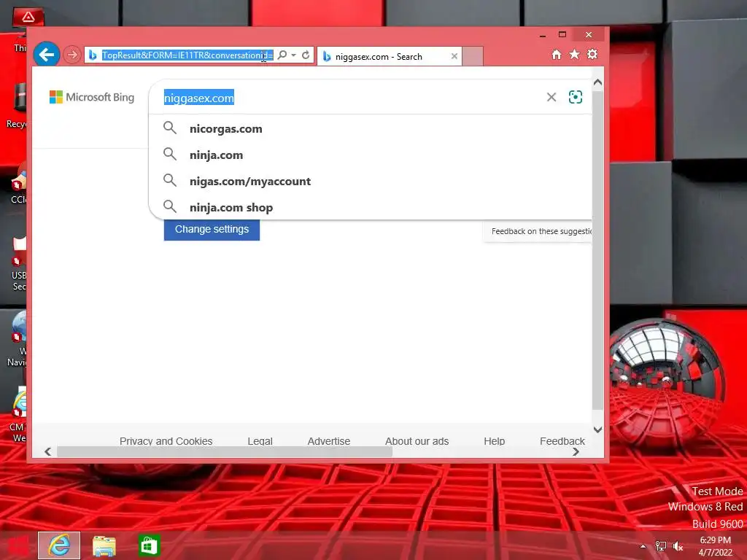747x560 pixels.
Task: Open Windows Store from taskbar
Action: coord(149,545)
